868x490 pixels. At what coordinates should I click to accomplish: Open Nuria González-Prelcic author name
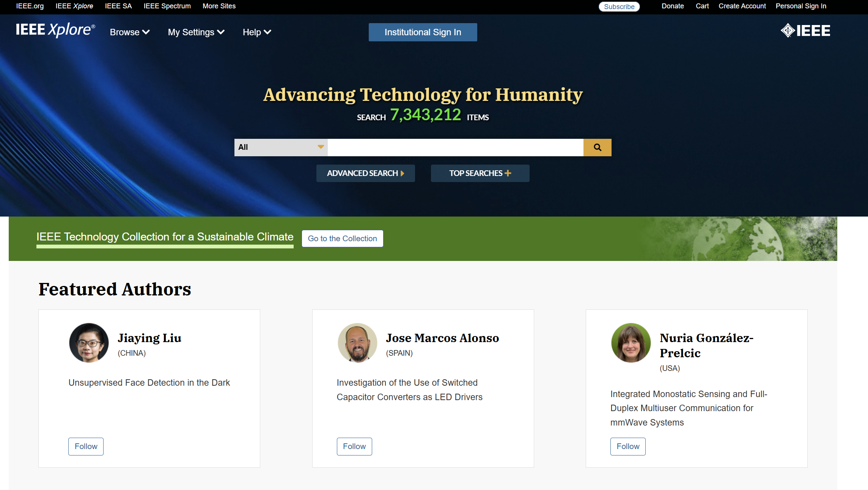point(706,346)
